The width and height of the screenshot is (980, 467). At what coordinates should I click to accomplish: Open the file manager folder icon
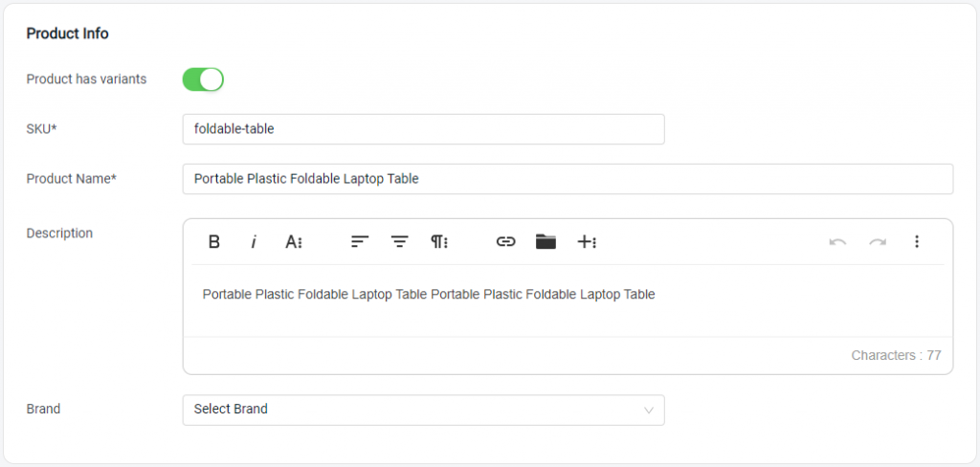coord(546,242)
